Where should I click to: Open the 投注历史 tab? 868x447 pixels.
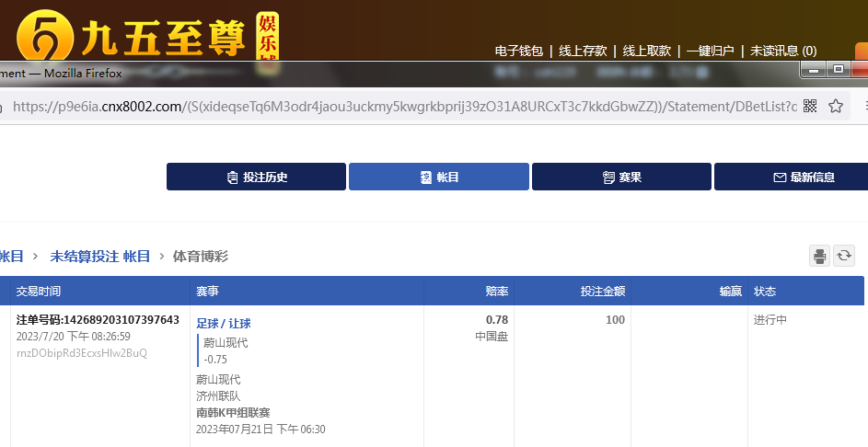tap(256, 177)
